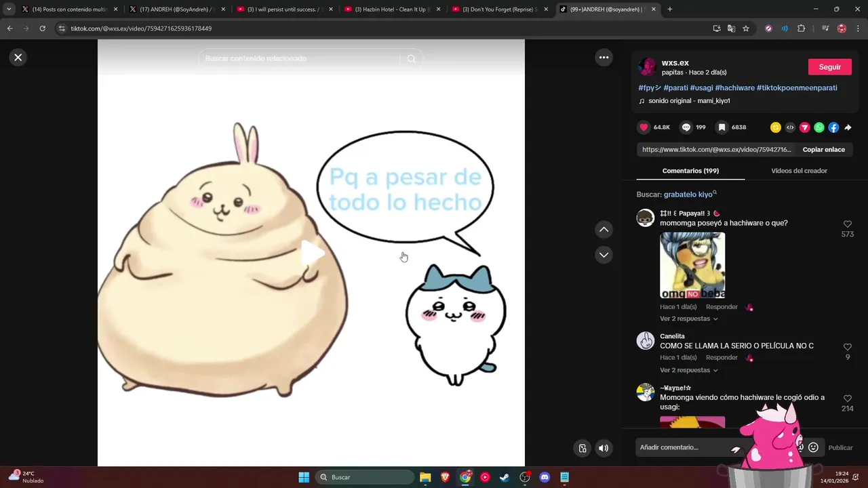Image resolution: width=868 pixels, height=488 pixels.
Task: Mute the video sound
Action: click(x=603, y=448)
